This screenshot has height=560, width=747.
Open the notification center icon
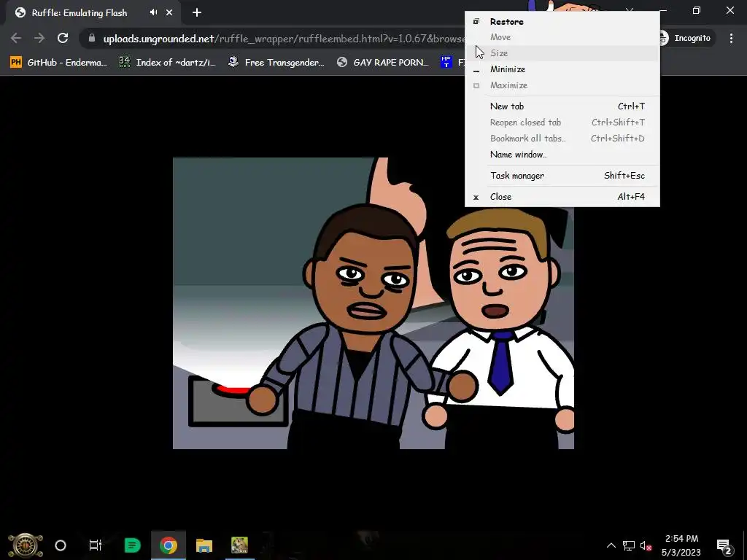click(724, 545)
